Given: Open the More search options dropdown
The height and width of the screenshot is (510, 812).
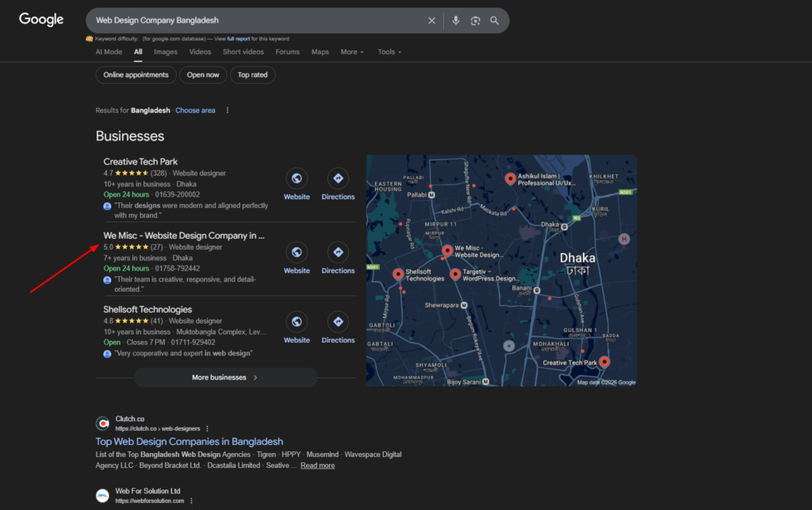Looking at the screenshot, I should [352, 52].
